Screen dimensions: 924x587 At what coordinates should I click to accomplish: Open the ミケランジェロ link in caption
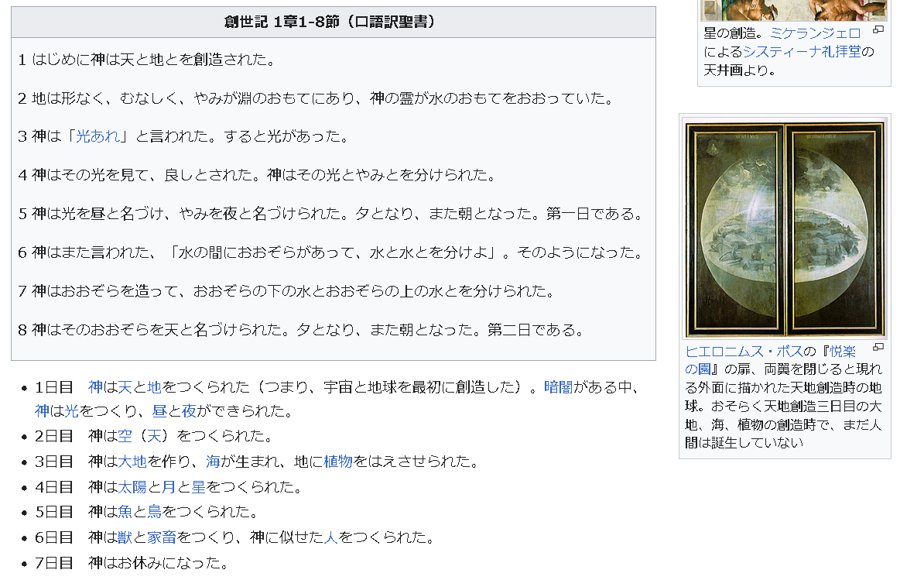click(815, 33)
